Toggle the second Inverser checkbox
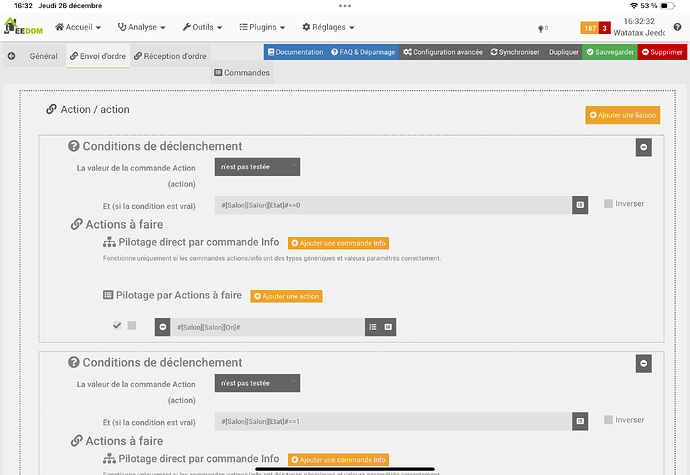Image resolution: width=690 pixels, height=475 pixels. [x=608, y=420]
